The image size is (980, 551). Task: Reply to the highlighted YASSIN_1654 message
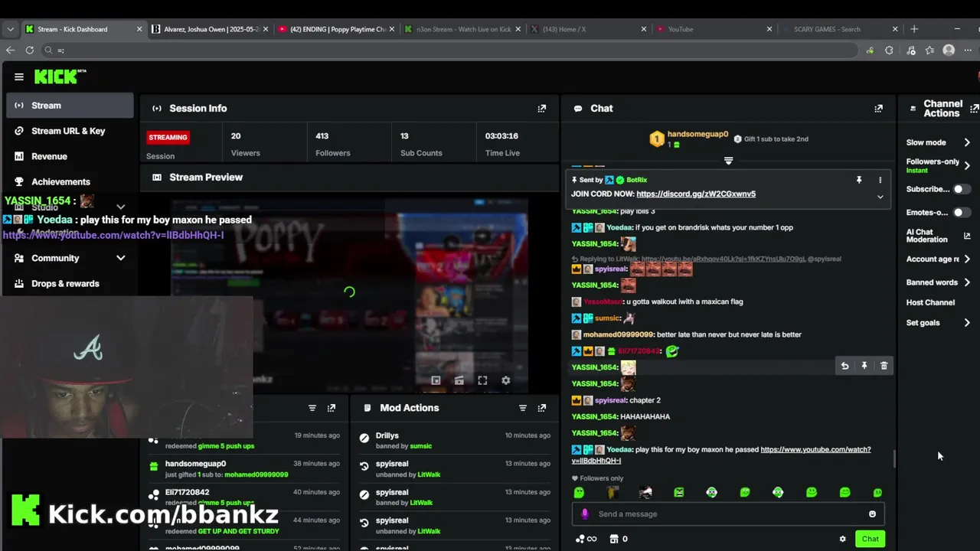[x=844, y=366]
